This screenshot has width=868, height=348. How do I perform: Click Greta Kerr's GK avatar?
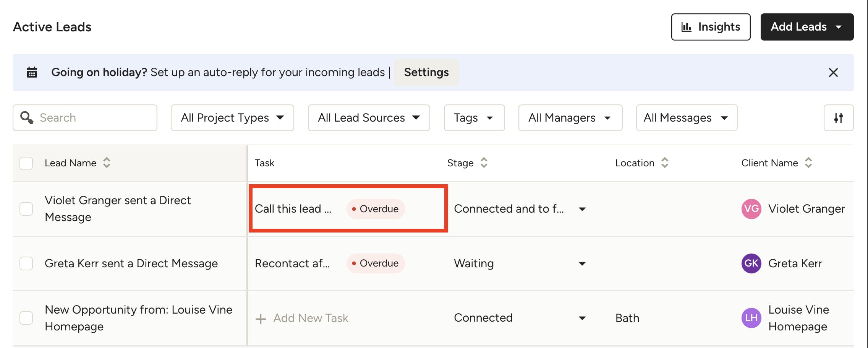(x=751, y=263)
